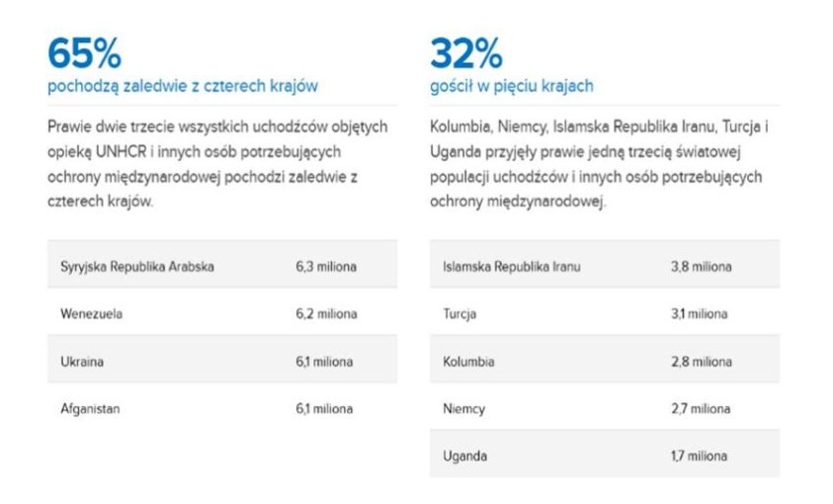Click the 6,2 miliona value for Wenezuela
Viewport: 833px width, 504px height.
coord(326,314)
